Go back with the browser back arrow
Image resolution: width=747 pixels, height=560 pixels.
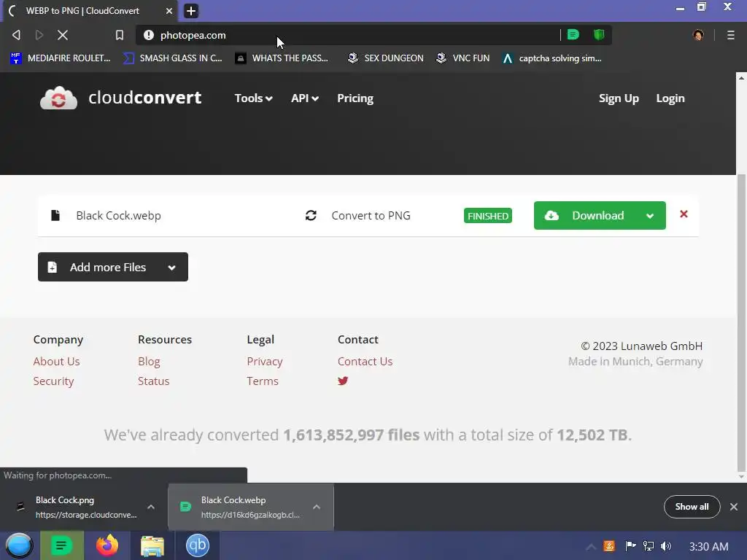pyautogui.click(x=16, y=35)
